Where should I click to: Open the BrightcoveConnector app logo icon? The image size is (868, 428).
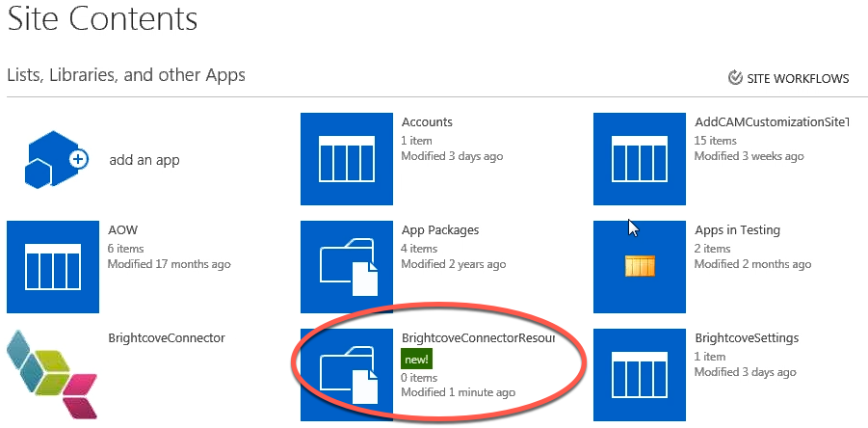point(53,376)
